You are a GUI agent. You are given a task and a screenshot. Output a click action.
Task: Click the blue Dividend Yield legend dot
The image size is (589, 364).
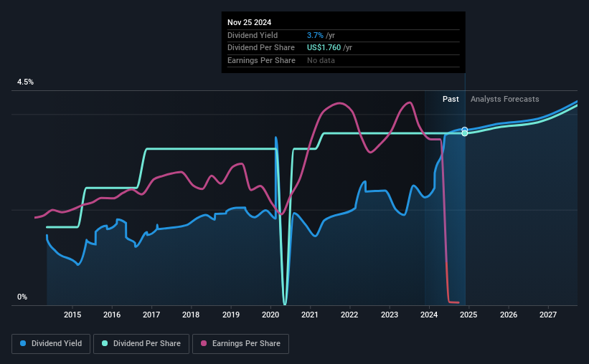coord(23,344)
